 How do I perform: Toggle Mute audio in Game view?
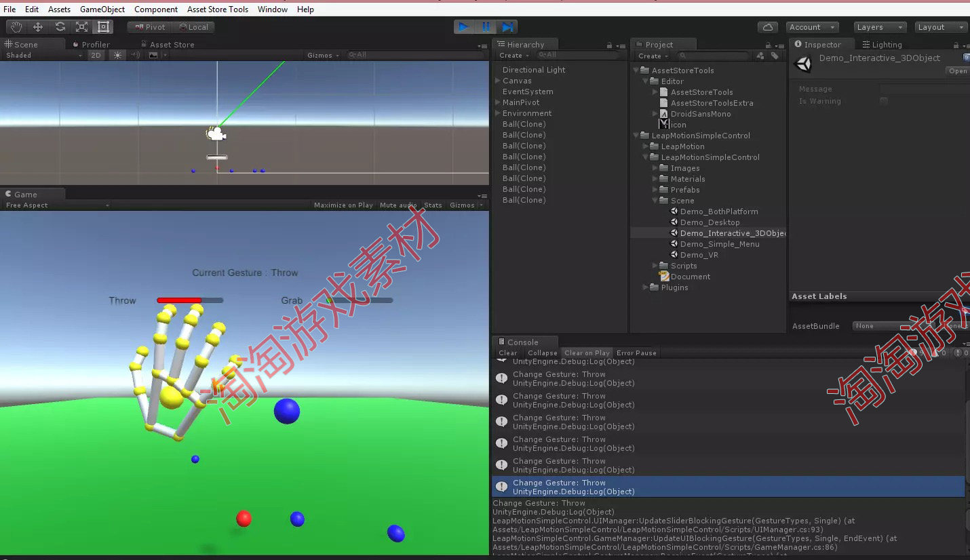coord(398,205)
